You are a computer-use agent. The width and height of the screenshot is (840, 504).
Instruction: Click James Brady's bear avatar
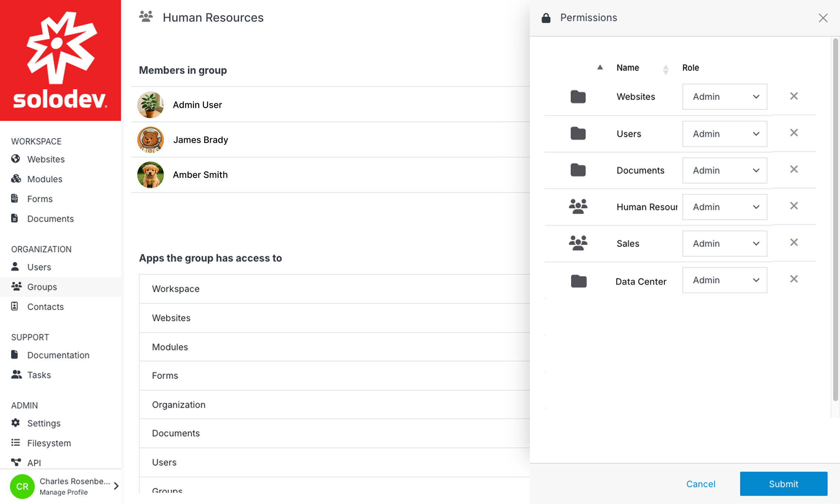[150, 140]
